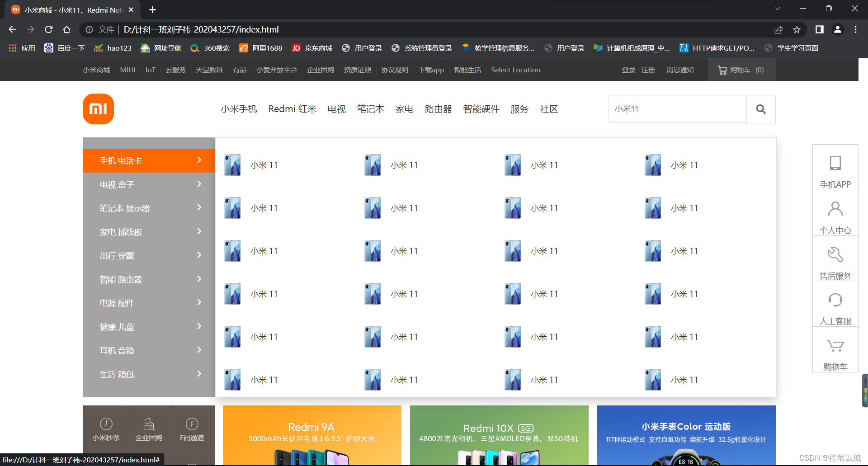The height and width of the screenshot is (466, 868).
Task: Click the F码通道 icon
Action: (x=192, y=429)
